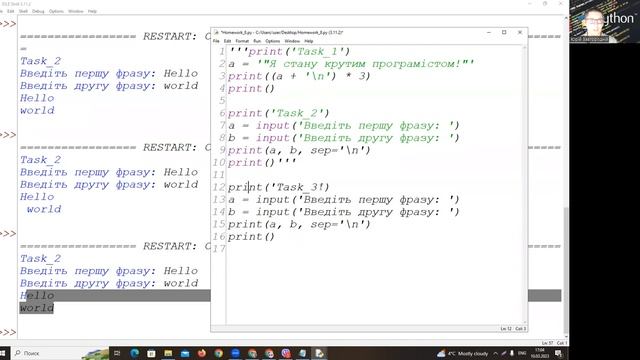This screenshot has width=640, height=360.
Task: Open Edit menu in Homework editor window
Action: coord(227,41)
